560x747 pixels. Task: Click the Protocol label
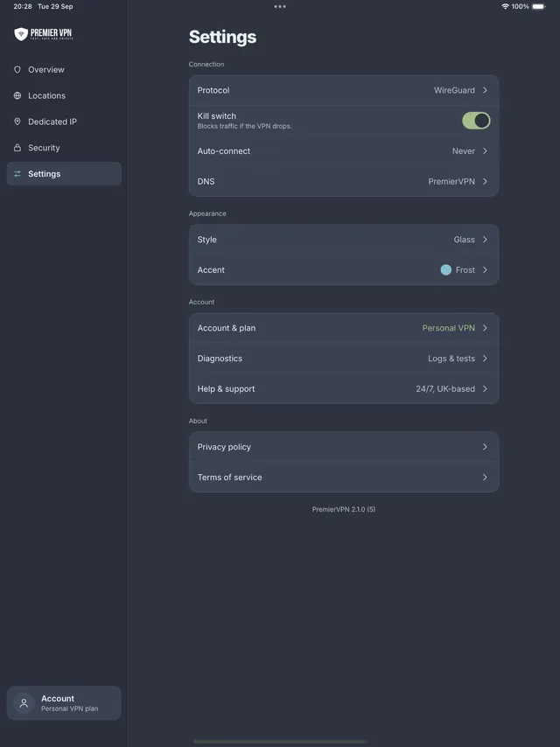[x=213, y=90]
